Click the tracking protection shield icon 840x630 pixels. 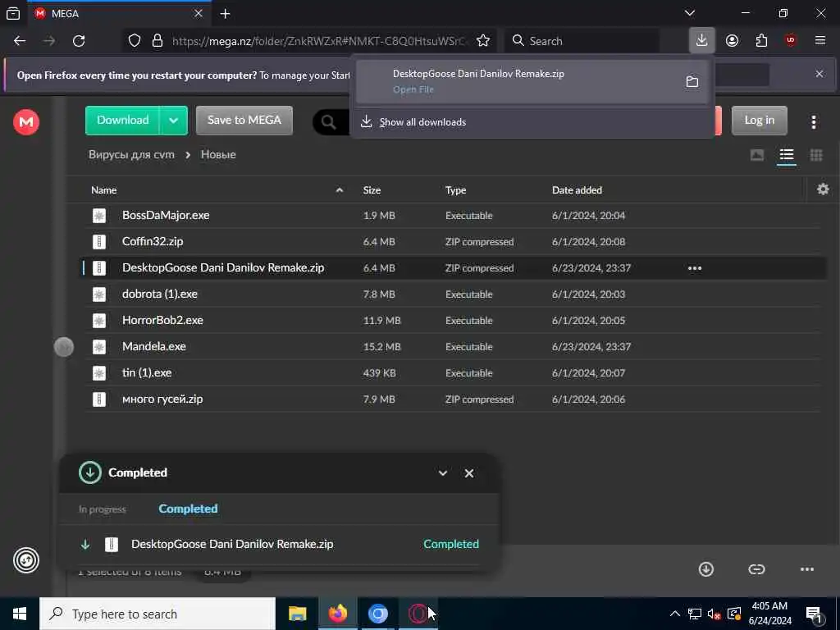coord(135,41)
